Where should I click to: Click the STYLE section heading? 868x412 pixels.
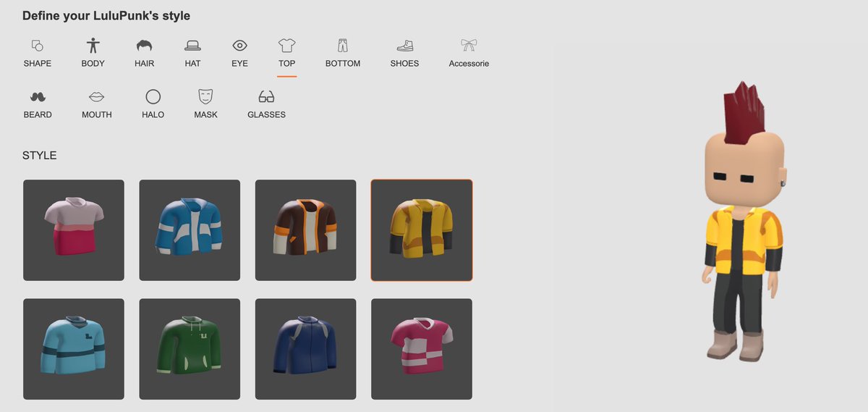(40, 156)
